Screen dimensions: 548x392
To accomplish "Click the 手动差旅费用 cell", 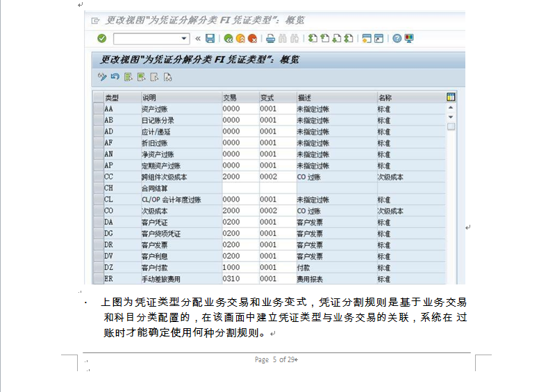I will [x=181, y=279].
